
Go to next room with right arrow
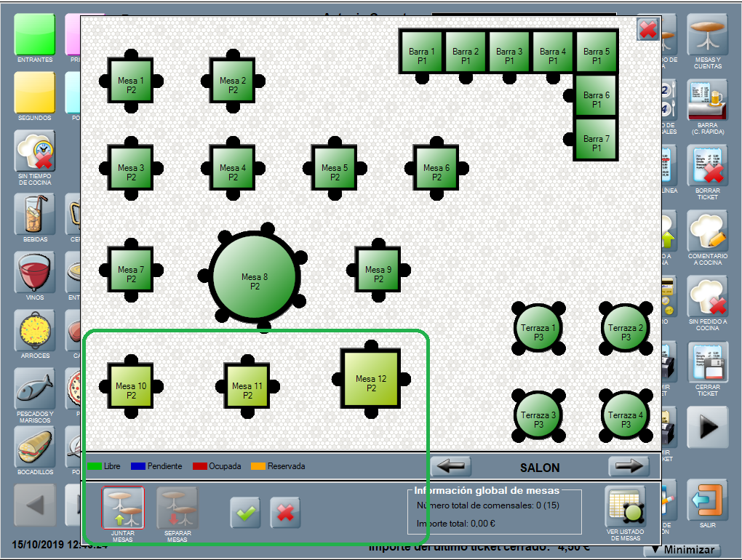(629, 466)
